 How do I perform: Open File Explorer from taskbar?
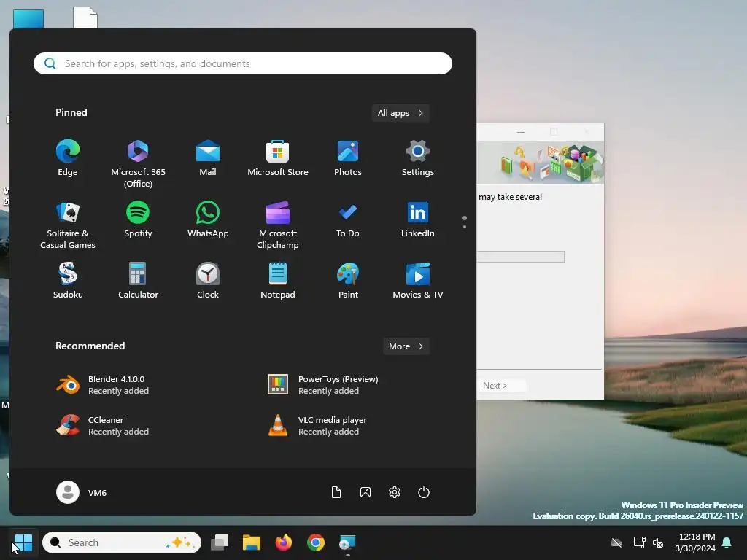pos(252,542)
